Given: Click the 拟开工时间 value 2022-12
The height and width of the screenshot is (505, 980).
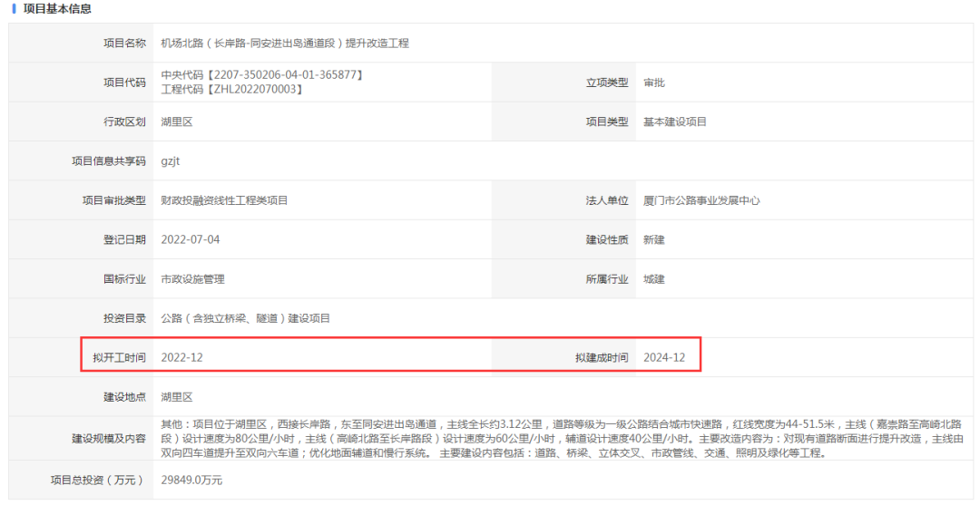Looking at the screenshot, I should (181, 358).
